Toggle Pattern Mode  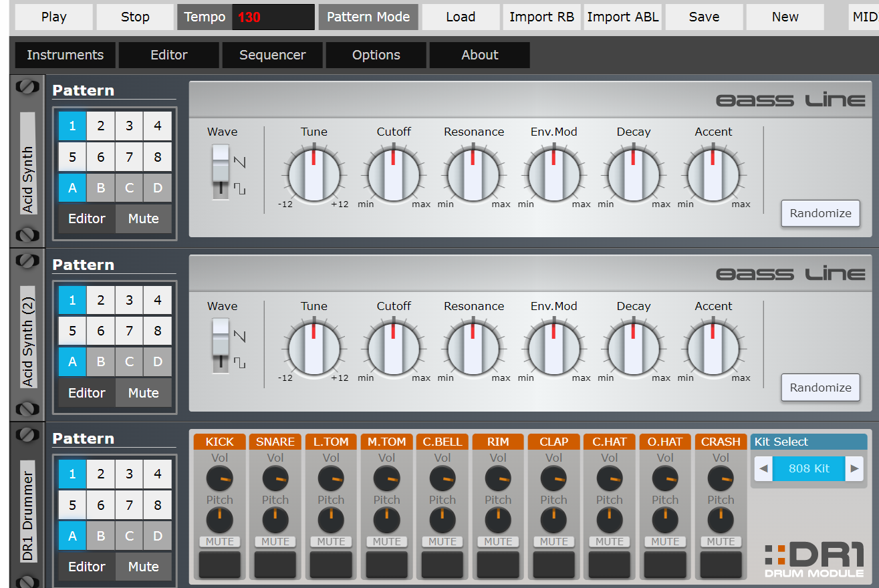tap(368, 17)
